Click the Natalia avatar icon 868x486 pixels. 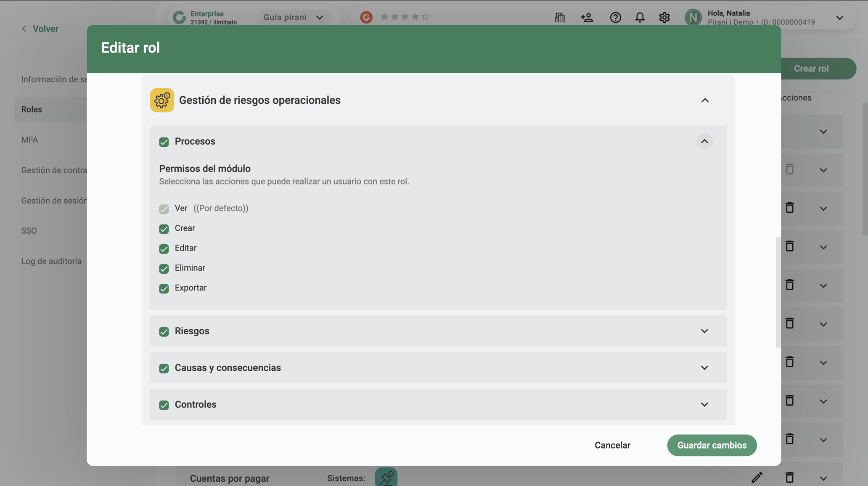point(693,17)
